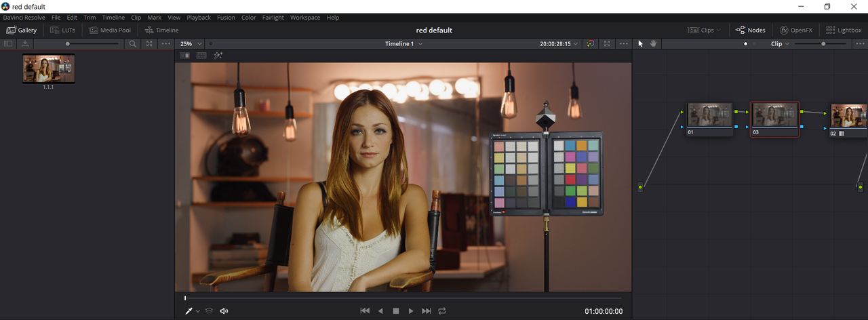Open the gallery options menu

click(166, 43)
